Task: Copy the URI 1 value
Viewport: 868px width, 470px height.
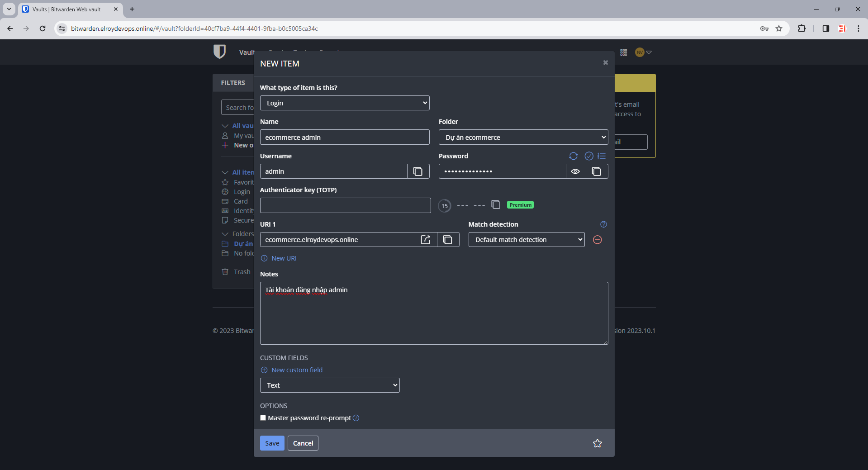Action: coord(448,240)
